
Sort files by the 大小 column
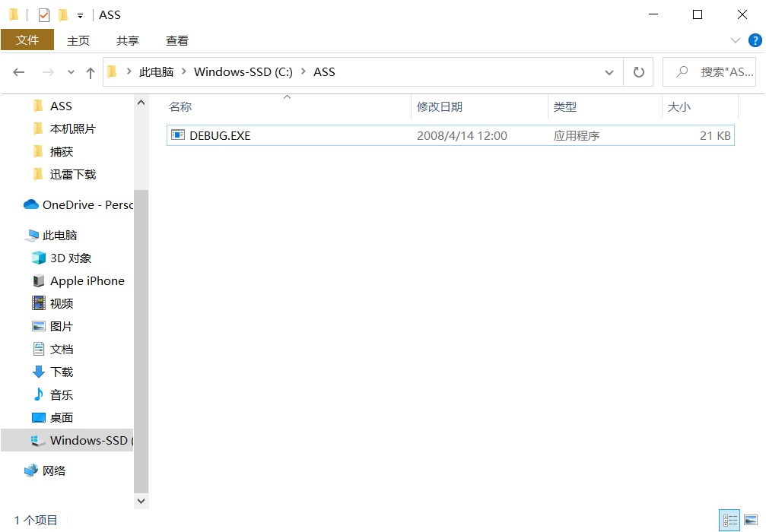coord(700,107)
